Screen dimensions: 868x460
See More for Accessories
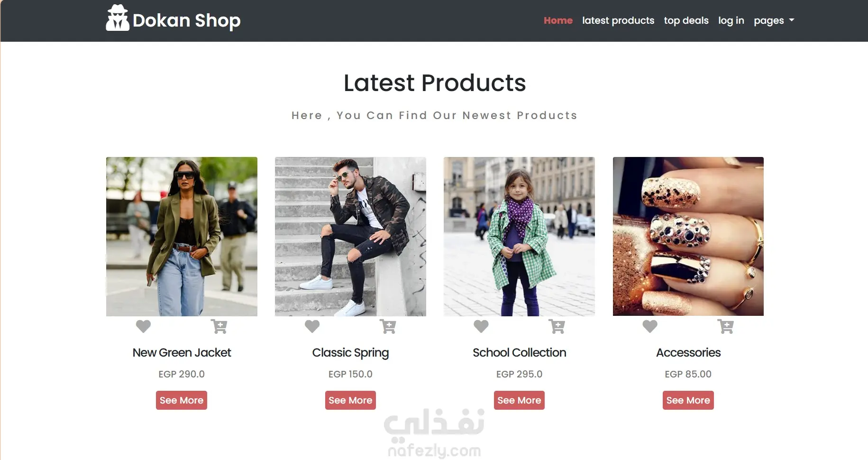pos(688,400)
